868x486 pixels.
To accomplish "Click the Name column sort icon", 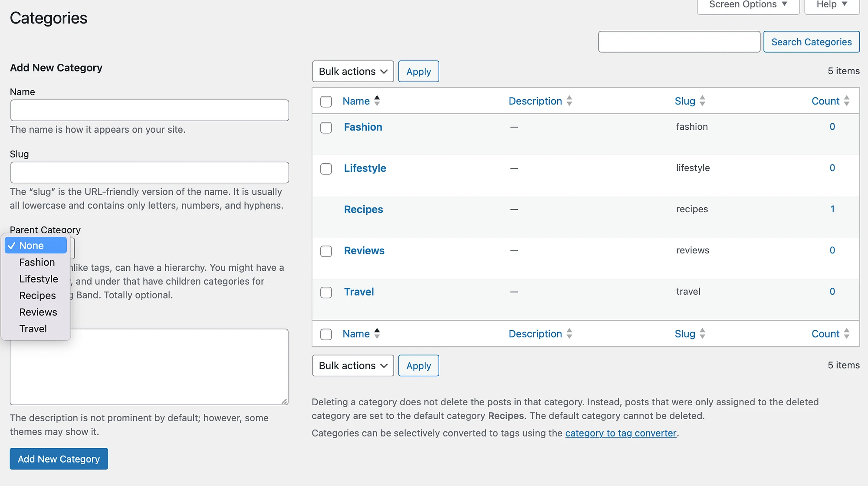I will point(378,100).
